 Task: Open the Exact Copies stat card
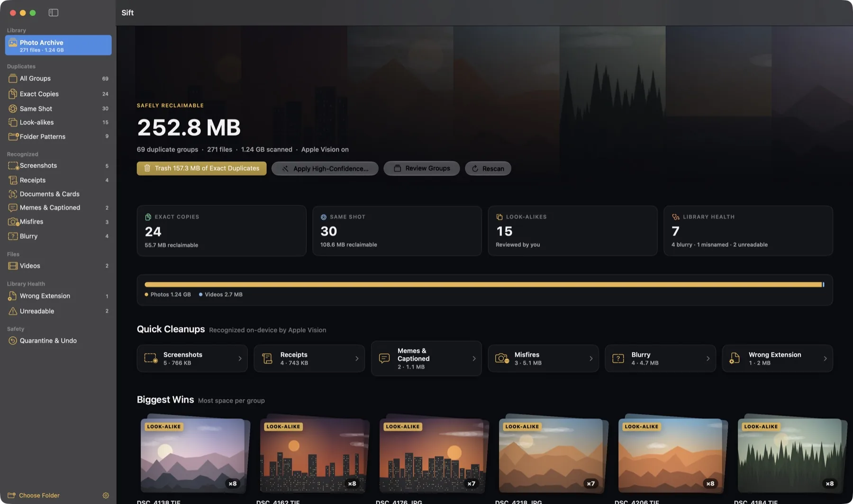(x=221, y=231)
